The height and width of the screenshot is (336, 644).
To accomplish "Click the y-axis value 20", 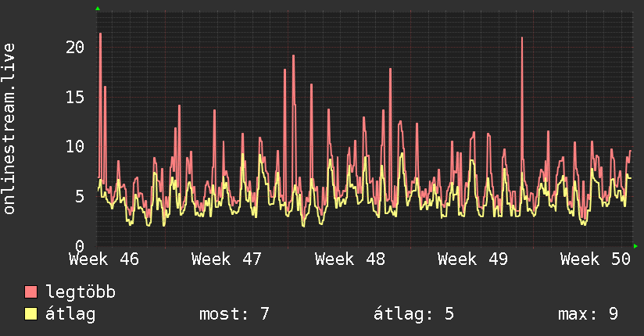I will coord(75,47).
